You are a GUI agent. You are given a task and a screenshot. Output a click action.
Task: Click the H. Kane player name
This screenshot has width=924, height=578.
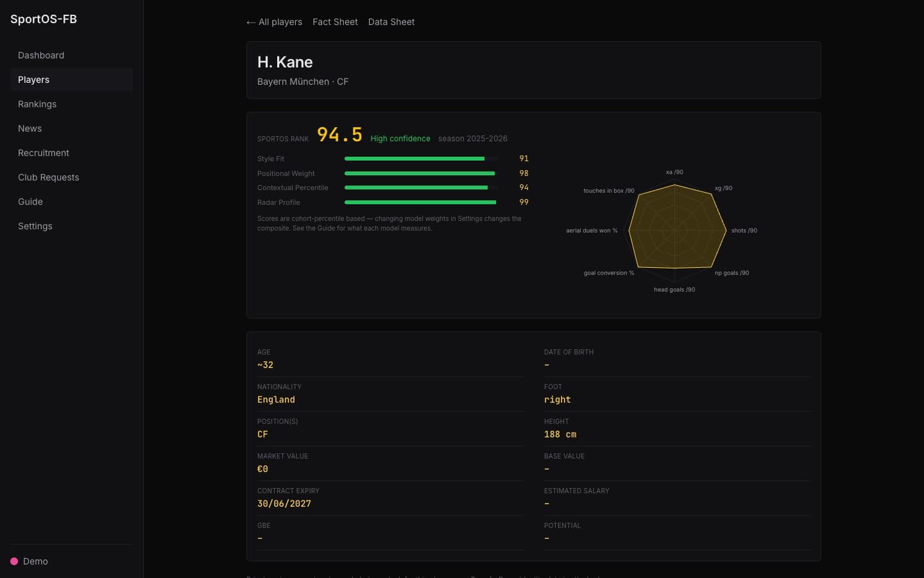(x=285, y=62)
